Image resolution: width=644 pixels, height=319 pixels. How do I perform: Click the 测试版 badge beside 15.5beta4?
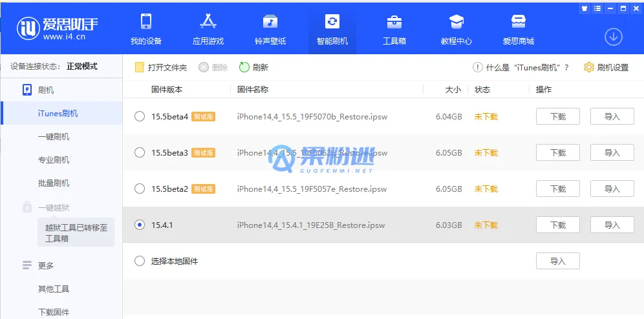(x=203, y=116)
